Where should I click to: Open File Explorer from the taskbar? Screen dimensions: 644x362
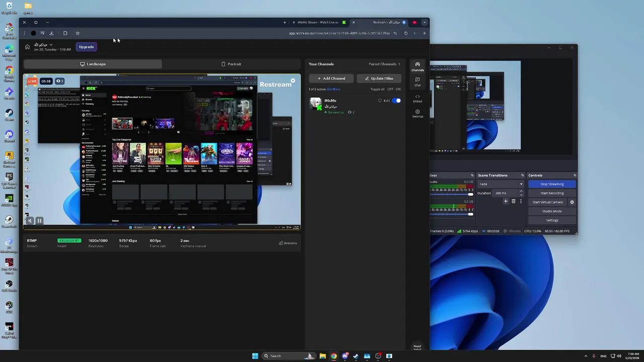tap(323, 356)
